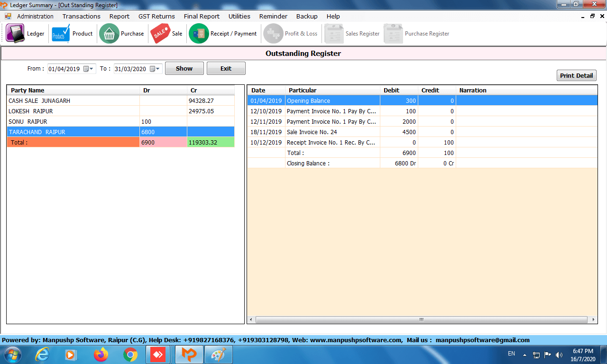Viewport: 607px width, 364px height.
Task: Click the horizontal scrollbar in detail grid
Action: pyautogui.click(x=421, y=320)
